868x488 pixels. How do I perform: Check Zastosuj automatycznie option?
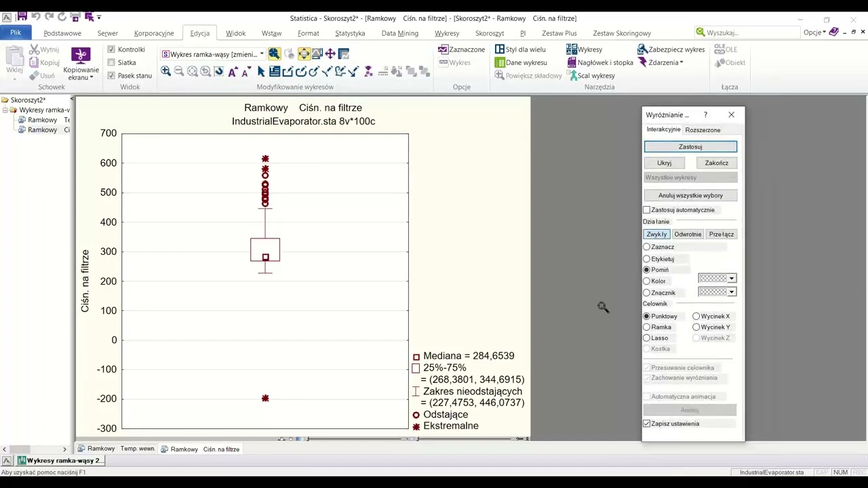coord(647,210)
